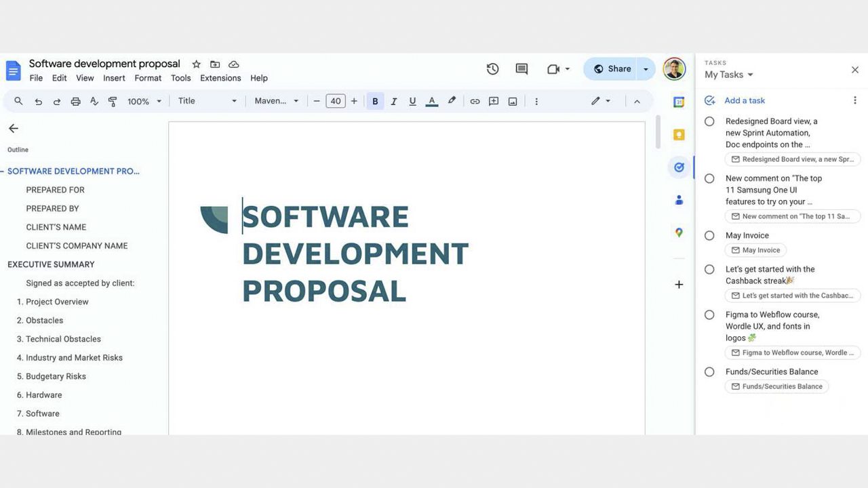Viewport: 868px width, 488px height.
Task: Open the Google account avatar
Action: 674,68
